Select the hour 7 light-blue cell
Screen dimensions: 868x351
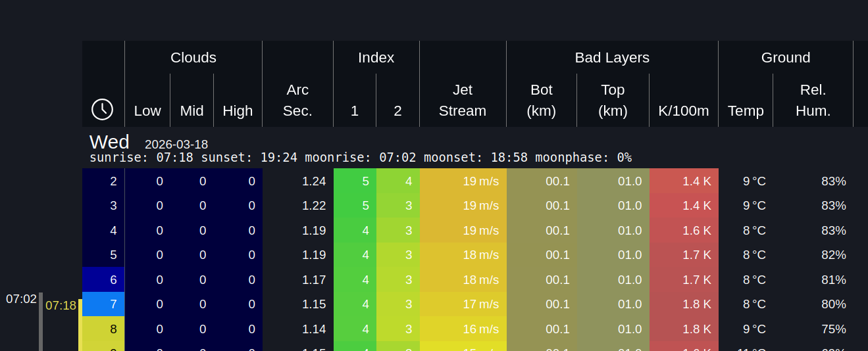click(x=103, y=304)
